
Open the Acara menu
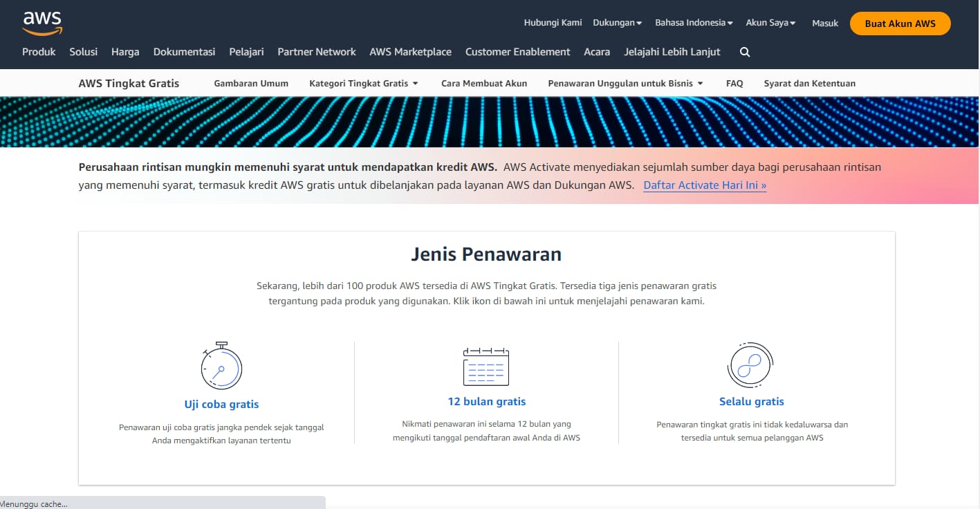[x=597, y=52]
